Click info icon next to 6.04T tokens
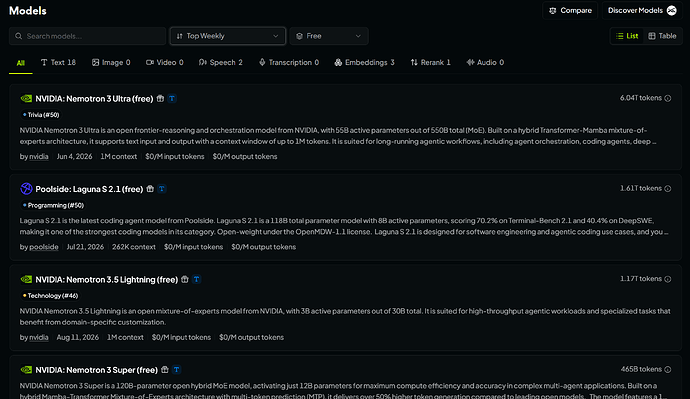Screen dimensions: 690x399 pyautogui.click(x=668, y=98)
